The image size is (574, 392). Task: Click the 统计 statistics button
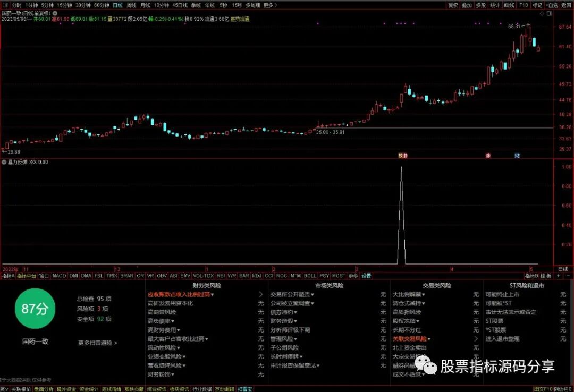(x=495, y=5)
